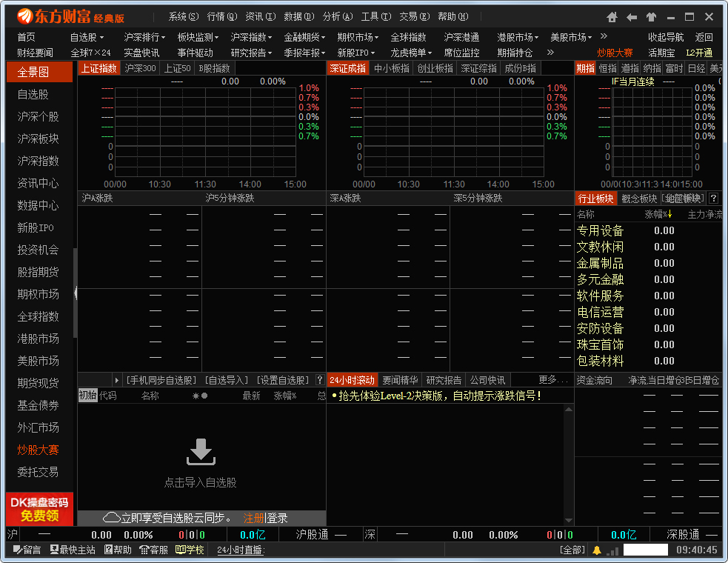Screen dimensions: 728x563
Task: Open 留言 message in status bar
Action: coord(27,550)
